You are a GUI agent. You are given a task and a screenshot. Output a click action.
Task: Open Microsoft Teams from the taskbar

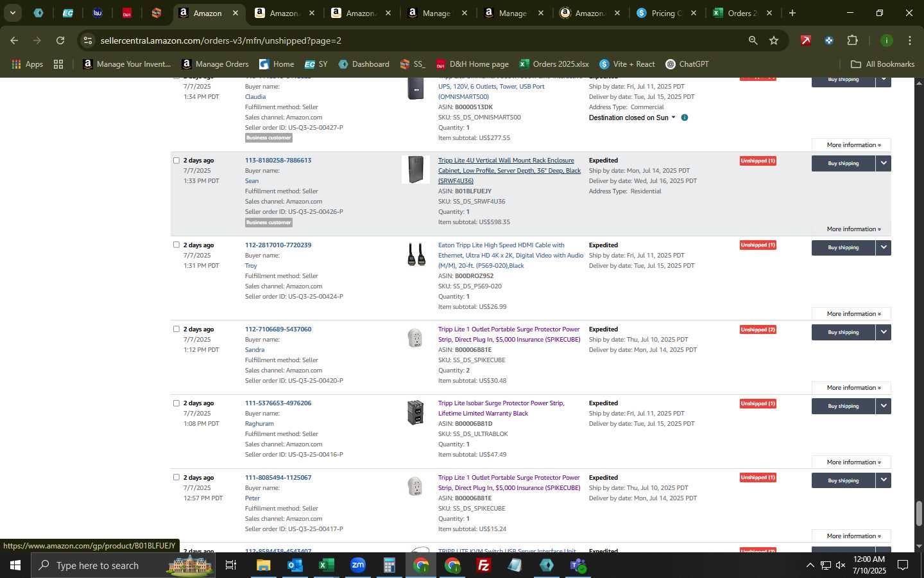578,565
